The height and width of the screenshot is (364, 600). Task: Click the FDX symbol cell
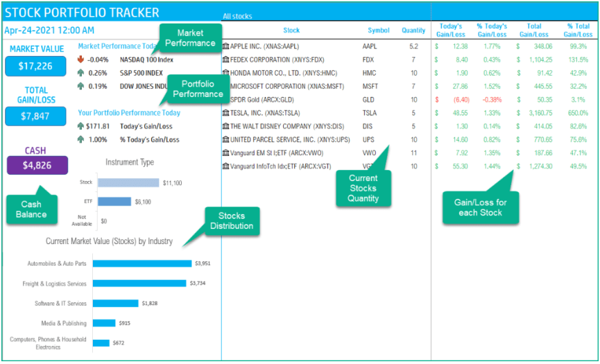[368, 60]
